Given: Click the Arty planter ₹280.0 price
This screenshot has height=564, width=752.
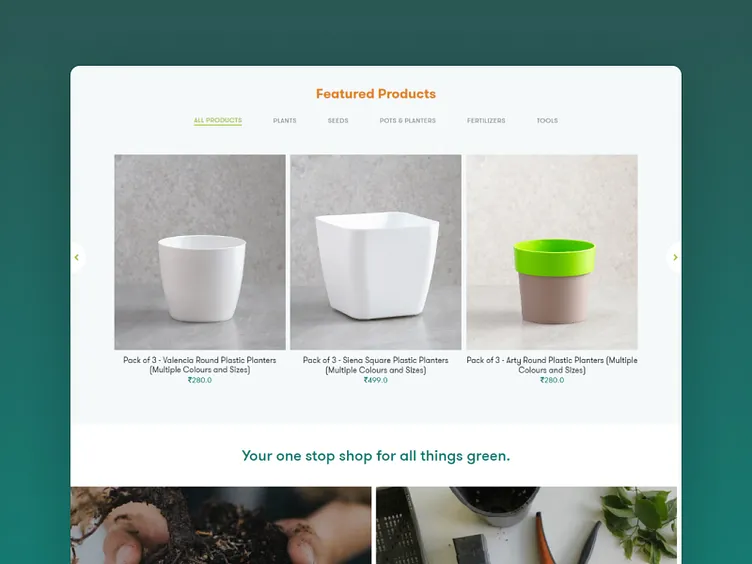Looking at the screenshot, I should coord(552,380).
